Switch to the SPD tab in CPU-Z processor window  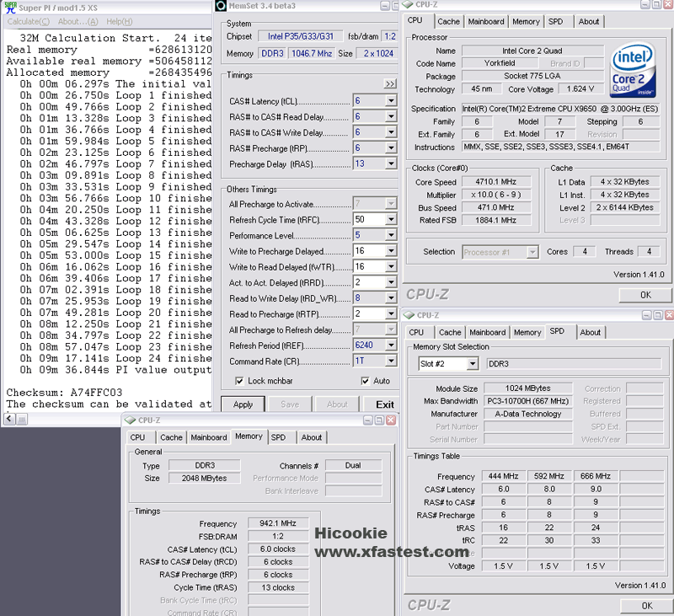click(x=556, y=22)
